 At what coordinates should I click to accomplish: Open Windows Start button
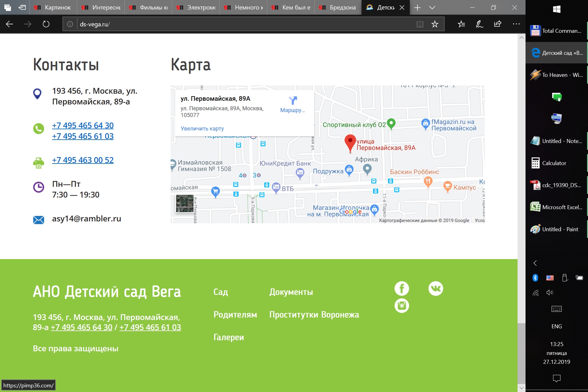click(557, 9)
